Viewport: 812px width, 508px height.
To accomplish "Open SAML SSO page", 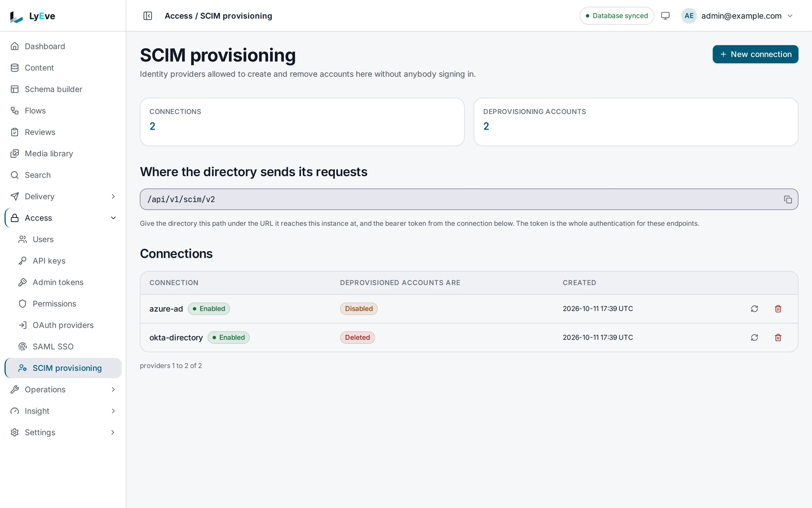I will point(63,347).
